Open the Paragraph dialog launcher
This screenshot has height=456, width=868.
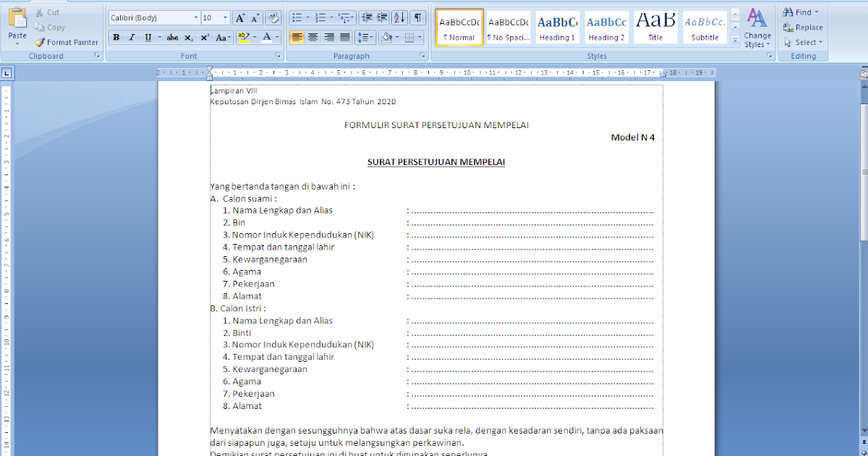pos(422,56)
